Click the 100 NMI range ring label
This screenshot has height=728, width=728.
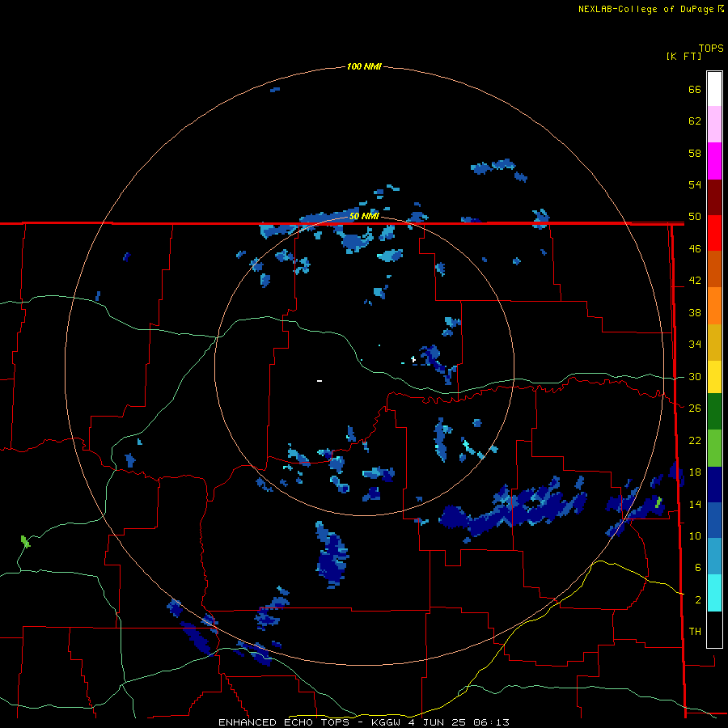click(x=364, y=67)
